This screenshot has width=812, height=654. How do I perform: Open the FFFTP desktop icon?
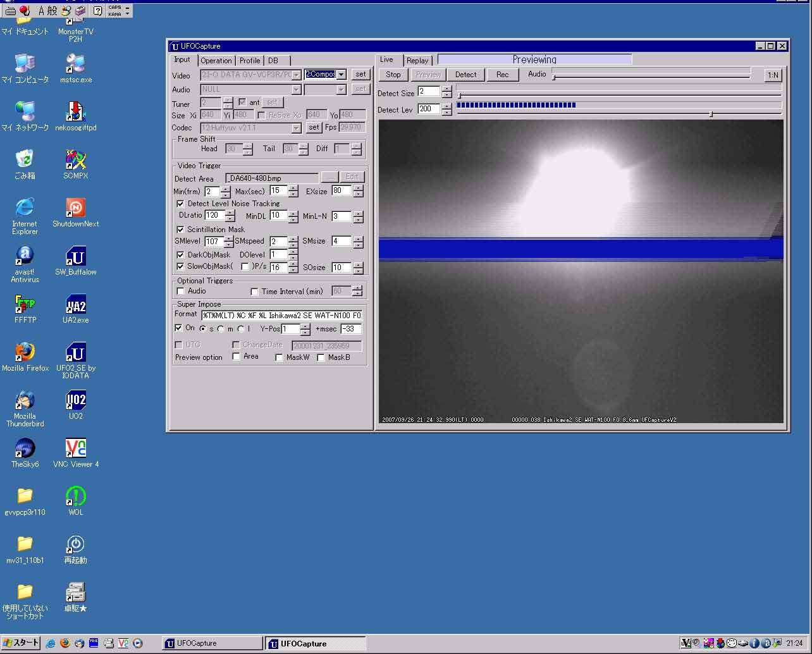(25, 305)
